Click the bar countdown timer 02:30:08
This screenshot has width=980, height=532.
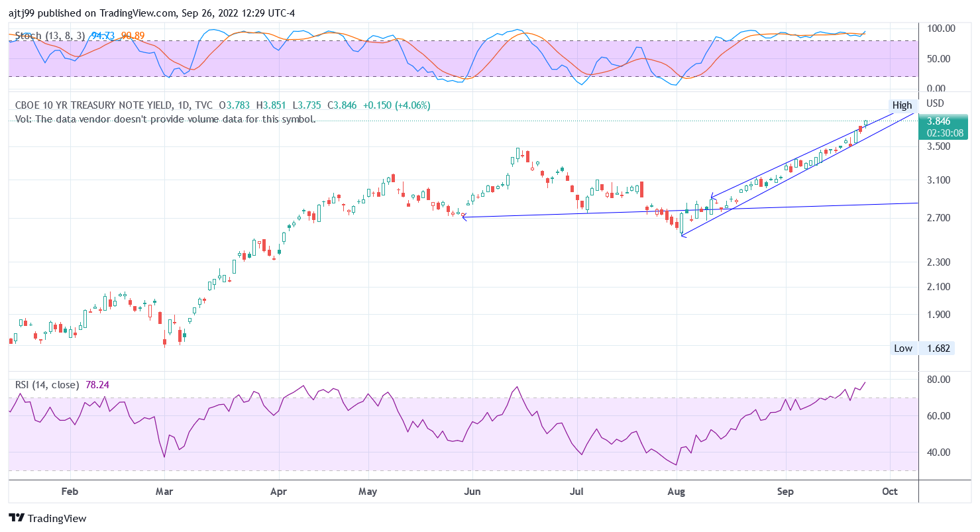pyautogui.click(x=946, y=133)
